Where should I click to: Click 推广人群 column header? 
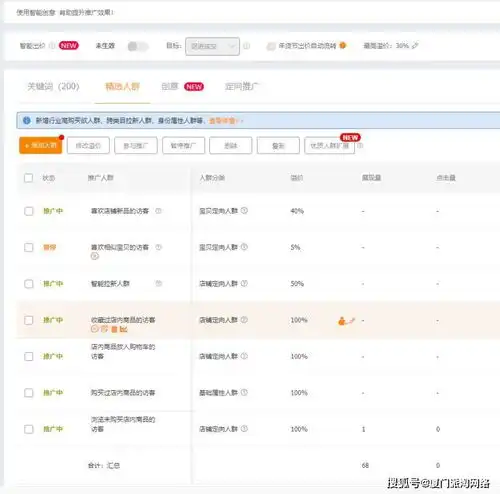pyautogui.click(x=101, y=178)
